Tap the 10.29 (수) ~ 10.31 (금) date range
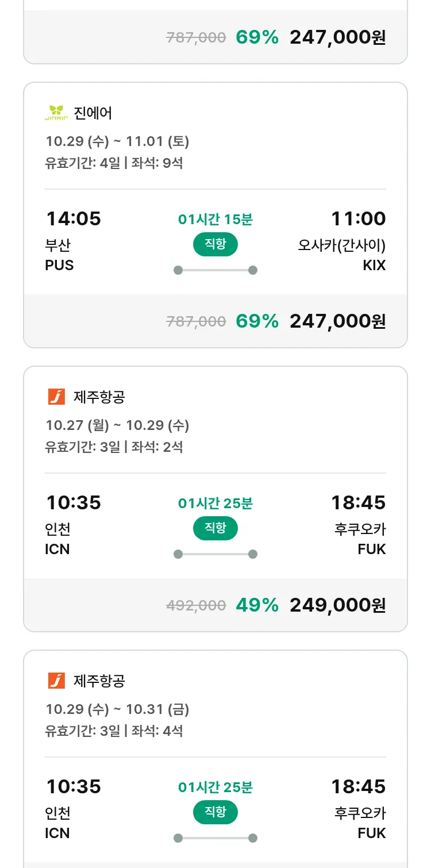 [117, 709]
